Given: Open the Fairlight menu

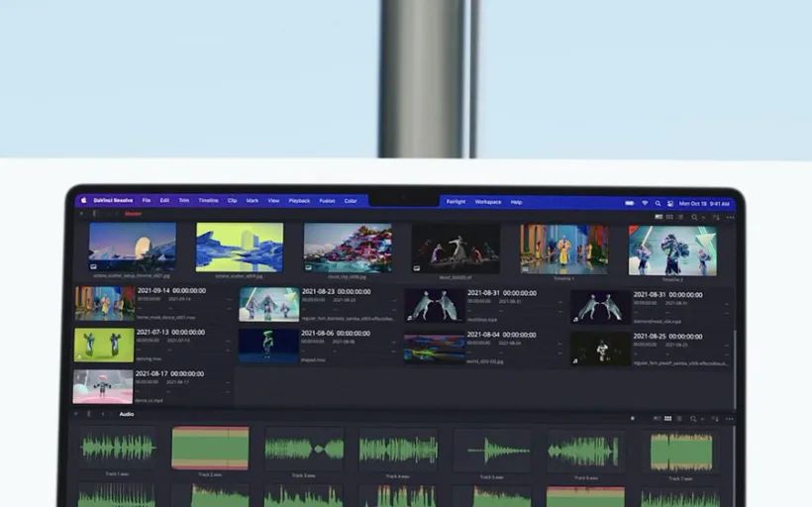Looking at the screenshot, I should [456, 202].
